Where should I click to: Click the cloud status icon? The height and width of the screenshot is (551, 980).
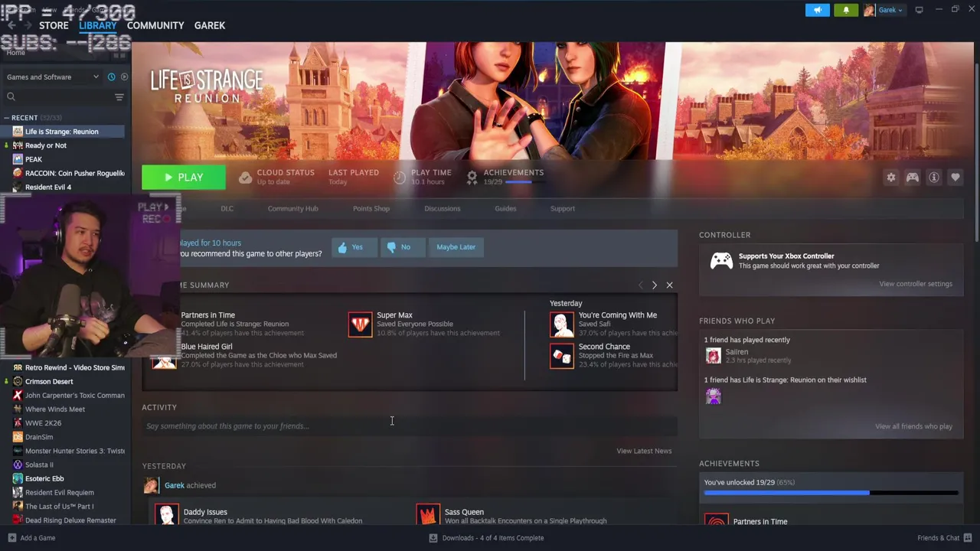point(245,178)
